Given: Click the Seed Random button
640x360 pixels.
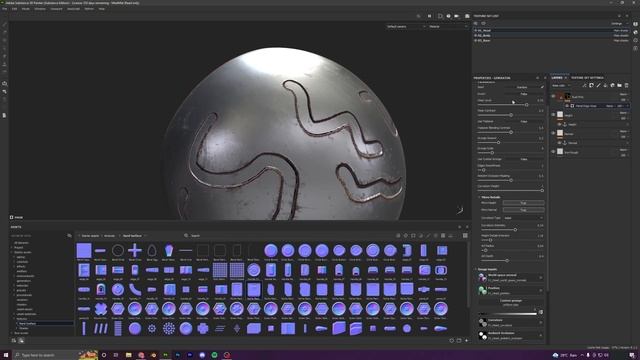Looking at the screenshot, I should pyautogui.click(x=522, y=87).
